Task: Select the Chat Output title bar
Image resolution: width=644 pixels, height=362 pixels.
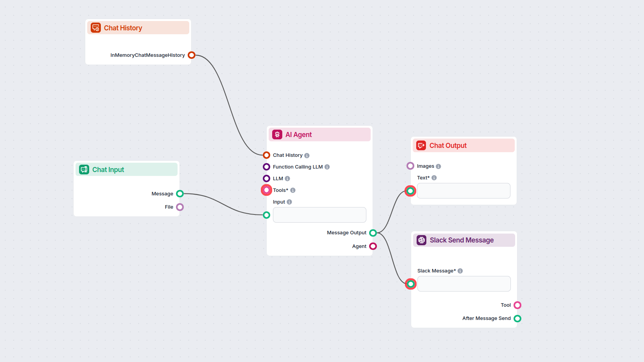Action: pos(463,145)
